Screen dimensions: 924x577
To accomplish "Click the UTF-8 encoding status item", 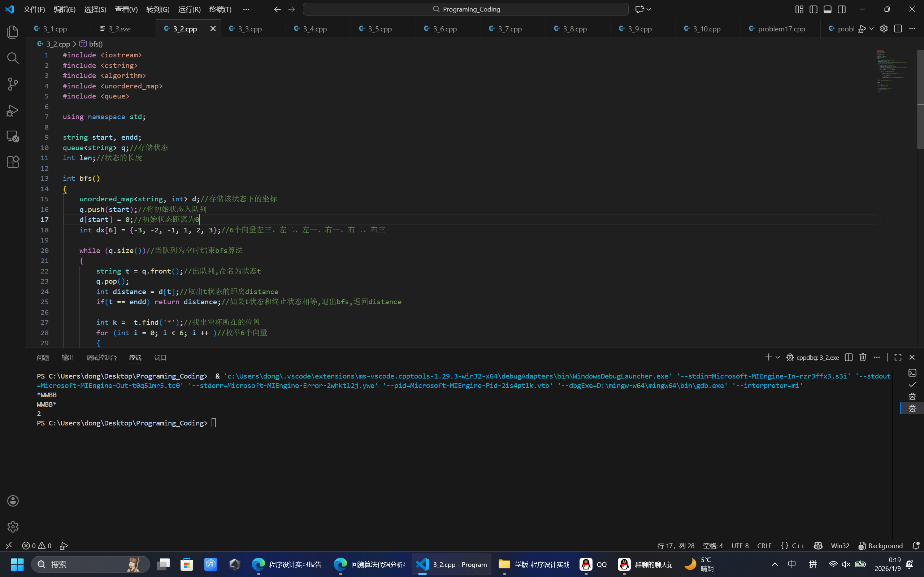I will tap(739, 546).
